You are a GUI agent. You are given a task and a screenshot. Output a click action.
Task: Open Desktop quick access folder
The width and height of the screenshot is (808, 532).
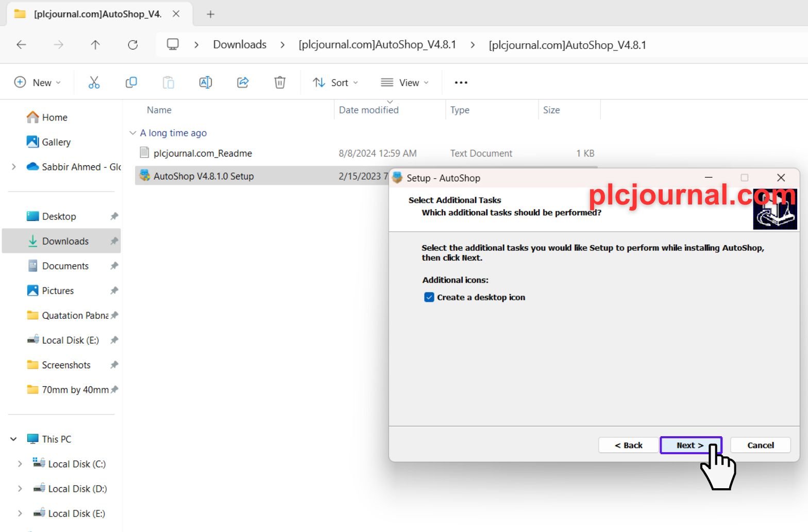(x=51, y=216)
